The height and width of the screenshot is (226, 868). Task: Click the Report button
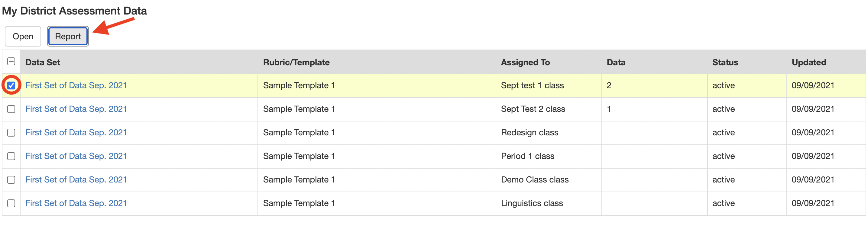click(x=68, y=36)
